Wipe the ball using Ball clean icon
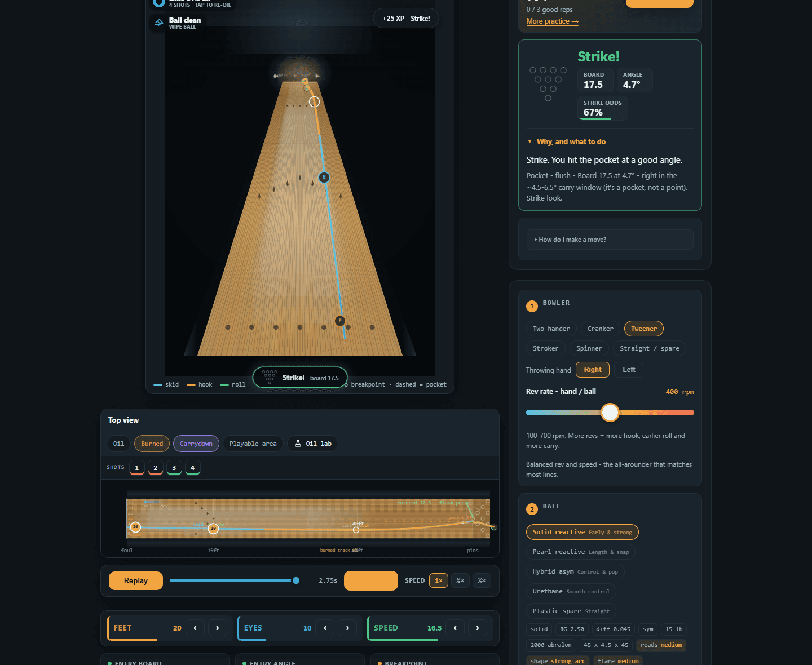 (x=159, y=23)
